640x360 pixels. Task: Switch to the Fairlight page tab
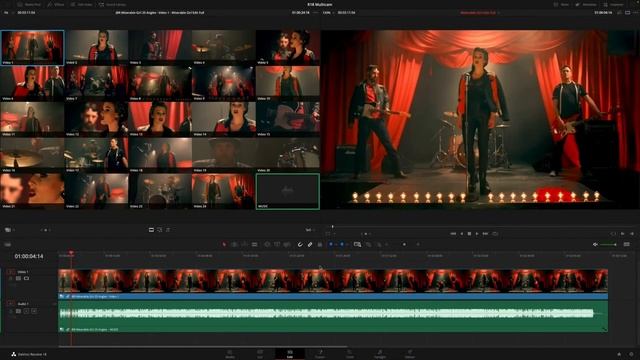point(380,354)
